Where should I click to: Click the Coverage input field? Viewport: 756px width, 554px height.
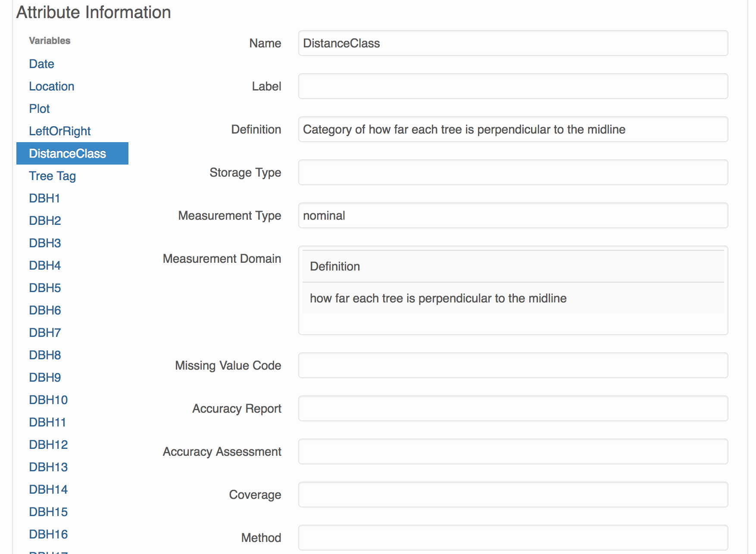point(513,495)
